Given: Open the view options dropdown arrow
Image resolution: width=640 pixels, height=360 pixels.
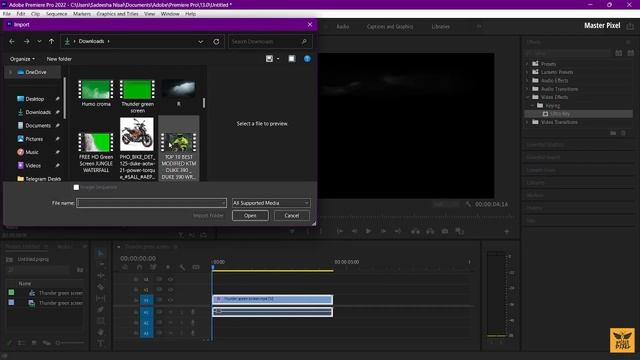Looking at the screenshot, I should 278,59.
